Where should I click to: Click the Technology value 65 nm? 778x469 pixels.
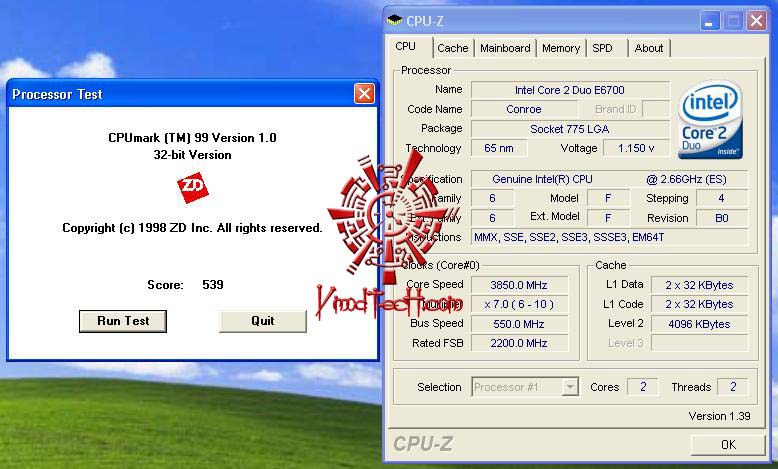pos(499,148)
